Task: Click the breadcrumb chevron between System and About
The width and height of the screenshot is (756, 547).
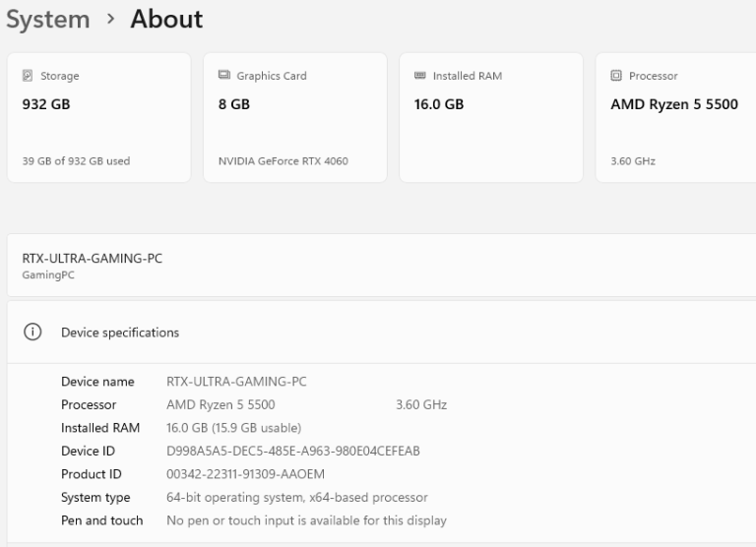Action: (110, 20)
